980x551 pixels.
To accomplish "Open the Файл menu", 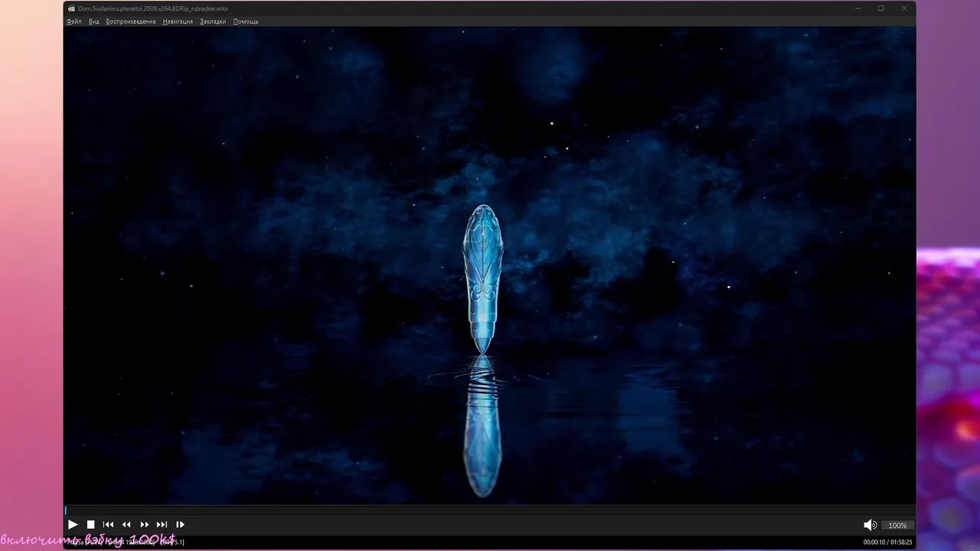I will coord(74,21).
